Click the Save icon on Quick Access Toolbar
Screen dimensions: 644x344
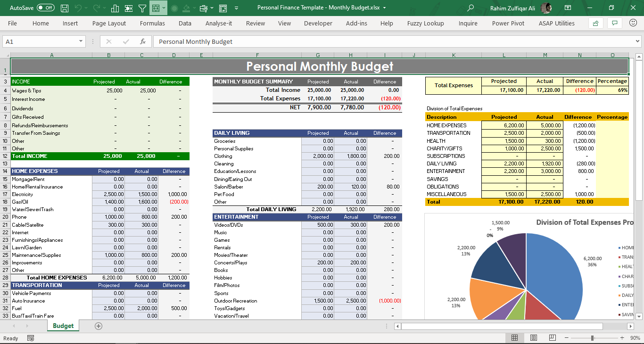point(65,8)
